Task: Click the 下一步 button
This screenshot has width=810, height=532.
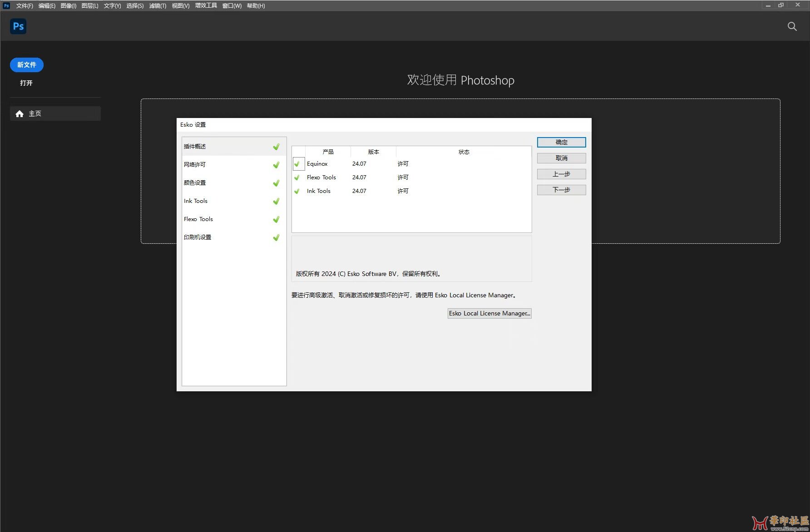Action: coord(561,190)
